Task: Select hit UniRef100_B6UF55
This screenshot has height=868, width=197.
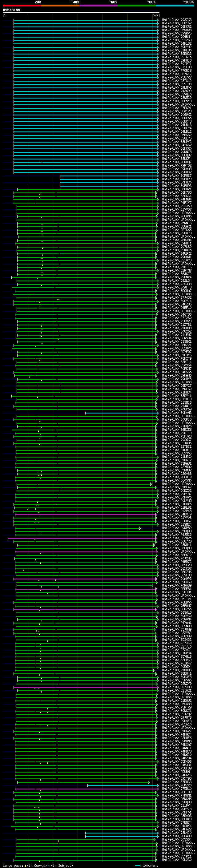Action: pos(177,118)
